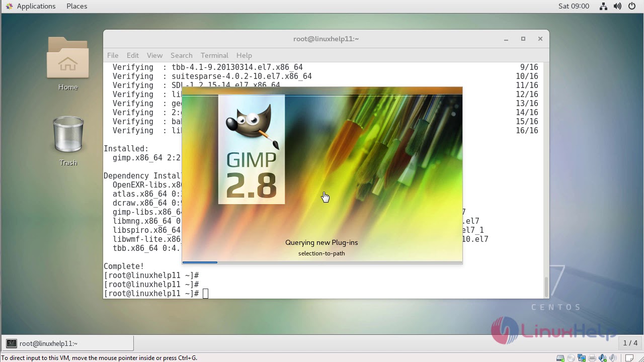This screenshot has width=644, height=362.
Task: Click the tbb-4.1-9.20130314.el7.x86_64 verifying line
Action: click(208, 67)
